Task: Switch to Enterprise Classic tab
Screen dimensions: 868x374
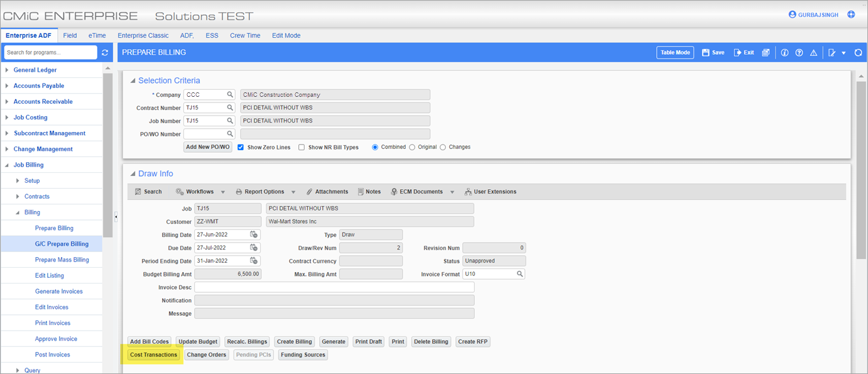Action: click(143, 36)
